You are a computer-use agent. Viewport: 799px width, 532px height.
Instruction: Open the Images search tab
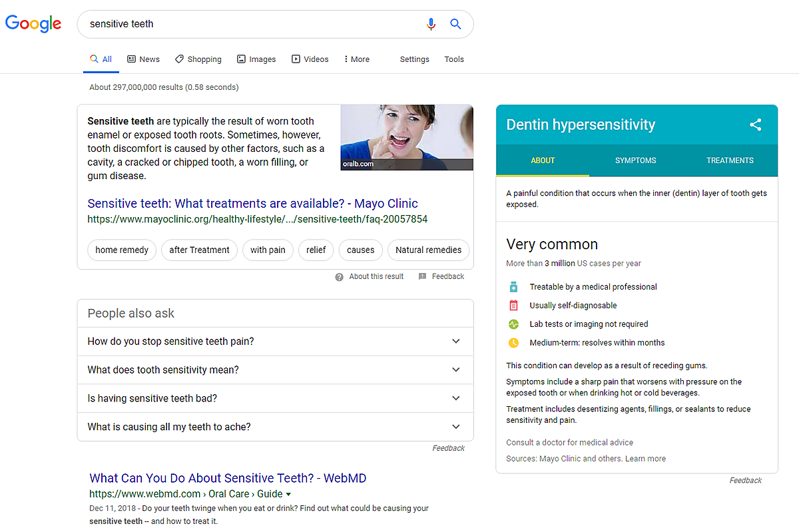click(256, 59)
